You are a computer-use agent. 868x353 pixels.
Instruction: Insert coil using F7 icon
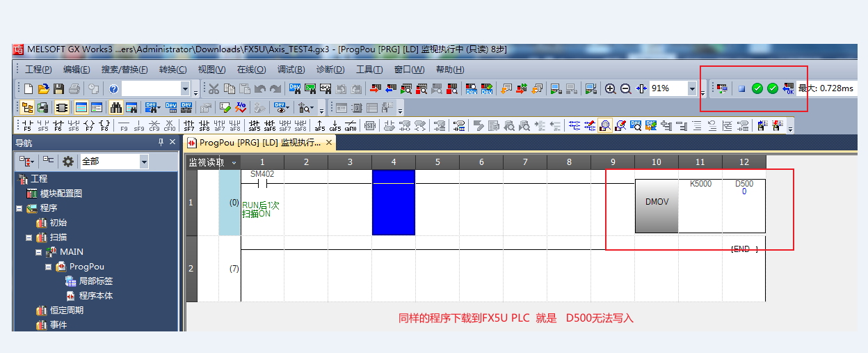[88, 126]
